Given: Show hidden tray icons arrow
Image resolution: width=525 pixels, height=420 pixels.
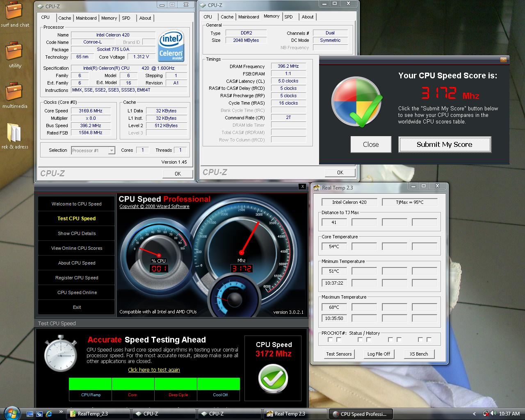Looking at the screenshot, I should click(474, 414).
